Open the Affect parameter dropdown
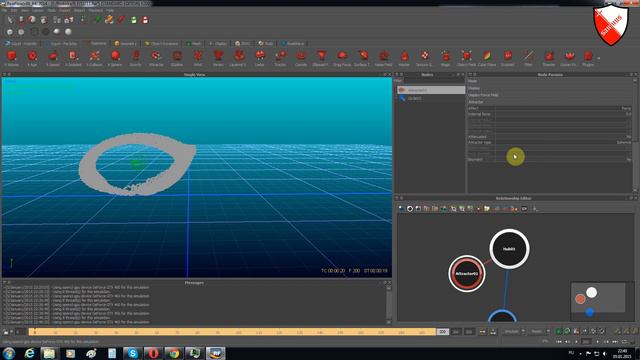The image size is (640, 360). [563, 109]
